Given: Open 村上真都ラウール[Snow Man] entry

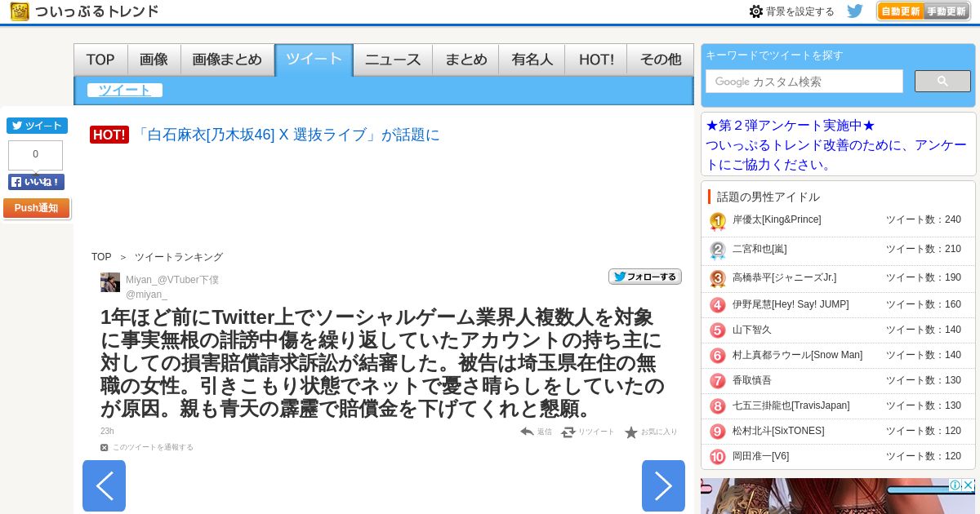Looking at the screenshot, I should (x=797, y=355).
